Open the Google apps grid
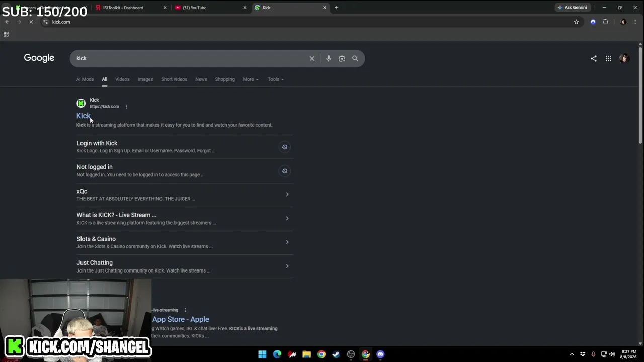This screenshot has height=362, width=644. pos(608,58)
